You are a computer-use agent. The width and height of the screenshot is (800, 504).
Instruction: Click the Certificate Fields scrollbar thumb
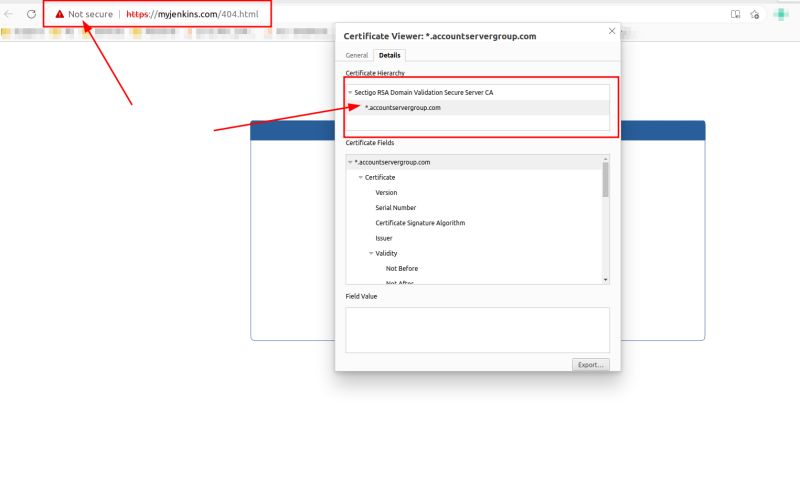pyautogui.click(x=606, y=180)
